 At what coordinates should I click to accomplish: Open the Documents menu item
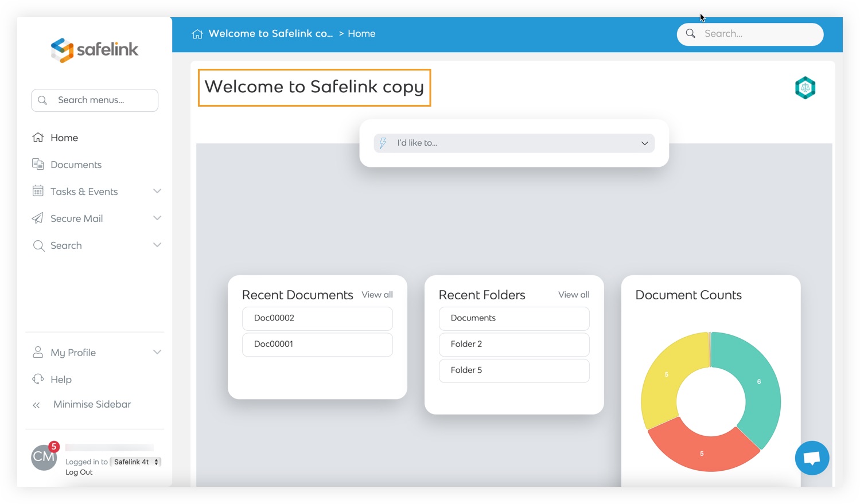[x=76, y=165]
